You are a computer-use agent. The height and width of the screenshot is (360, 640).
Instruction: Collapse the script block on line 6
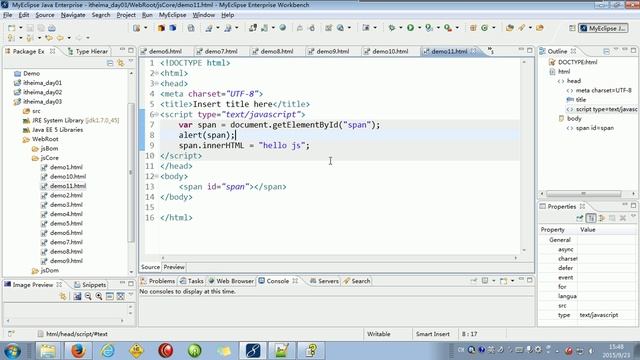[156, 115]
